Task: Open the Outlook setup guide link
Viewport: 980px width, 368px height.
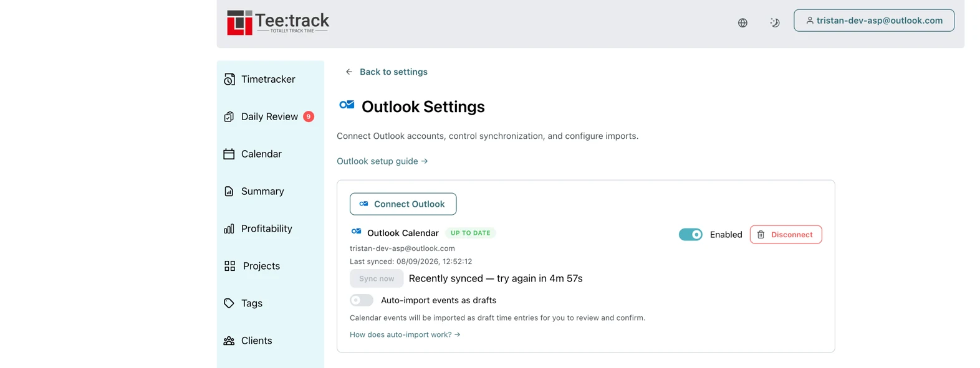Action: [x=382, y=161]
